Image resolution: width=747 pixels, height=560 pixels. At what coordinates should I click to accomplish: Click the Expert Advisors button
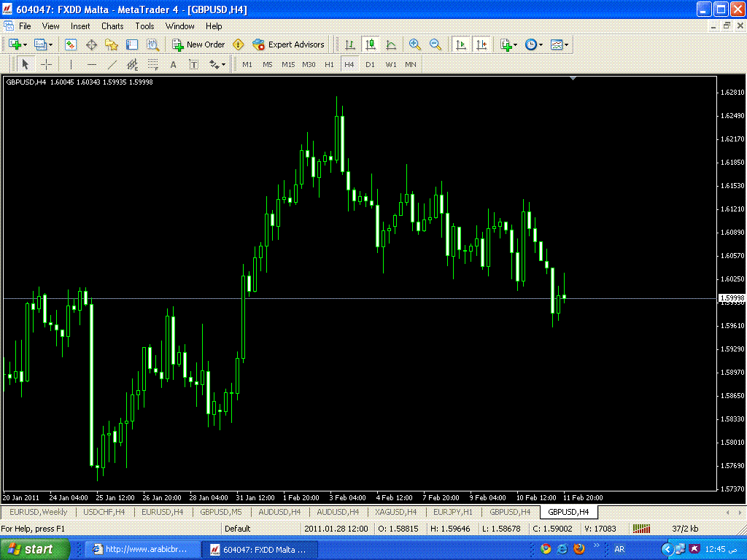(x=288, y=44)
